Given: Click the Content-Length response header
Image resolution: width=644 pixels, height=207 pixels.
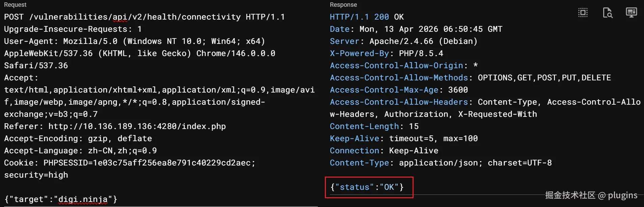Looking at the screenshot, I should coord(374,126).
